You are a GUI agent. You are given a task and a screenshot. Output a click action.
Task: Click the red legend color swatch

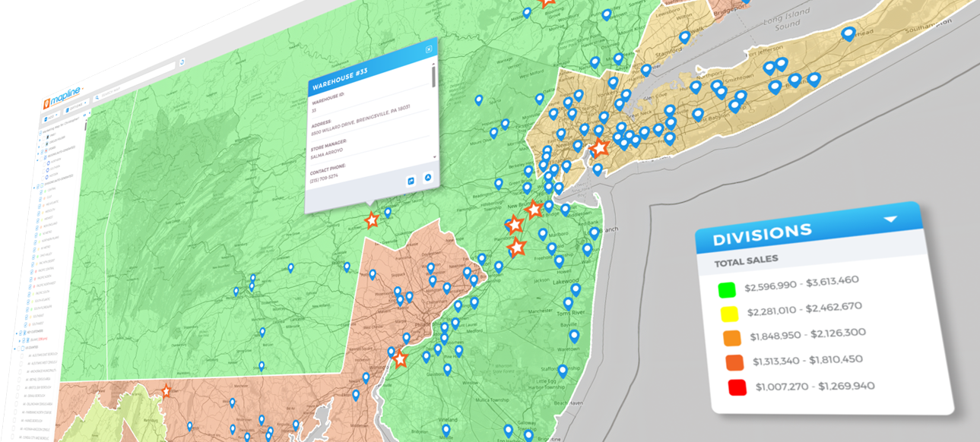click(735, 388)
